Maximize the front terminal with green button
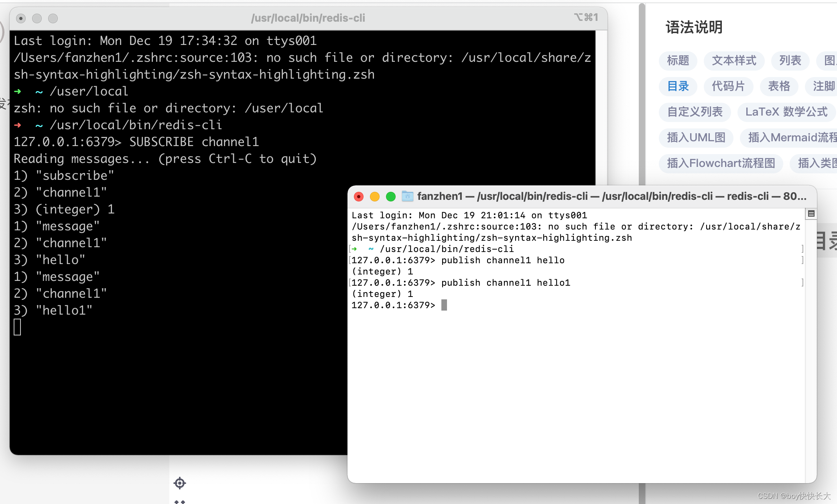837x504 pixels. pyautogui.click(x=391, y=197)
